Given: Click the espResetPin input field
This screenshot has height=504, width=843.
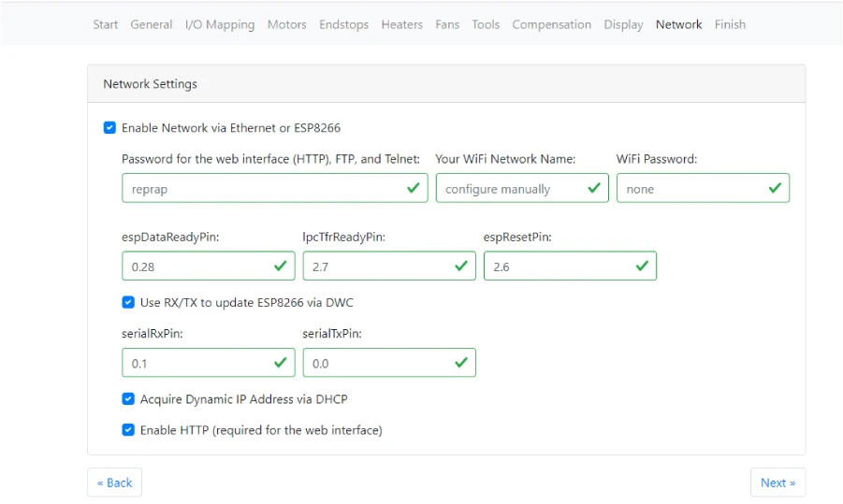Looking at the screenshot, I should click(x=559, y=266).
